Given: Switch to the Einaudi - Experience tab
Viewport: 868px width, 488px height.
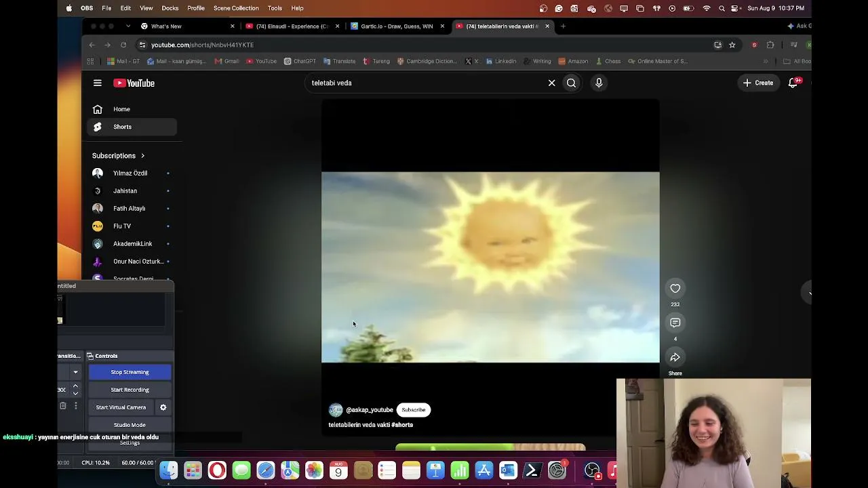Looking at the screenshot, I should tap(292, 26).
